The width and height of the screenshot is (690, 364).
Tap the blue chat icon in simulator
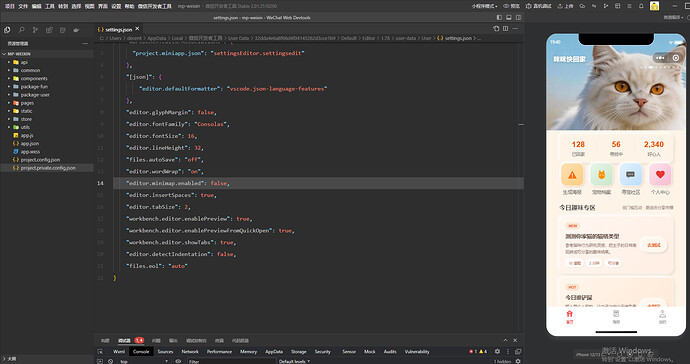[x=631, y=175]
